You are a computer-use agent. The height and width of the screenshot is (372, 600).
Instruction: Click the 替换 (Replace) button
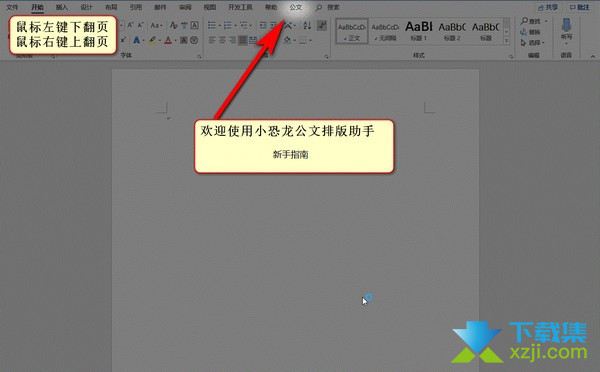click(x=530, y=32)
